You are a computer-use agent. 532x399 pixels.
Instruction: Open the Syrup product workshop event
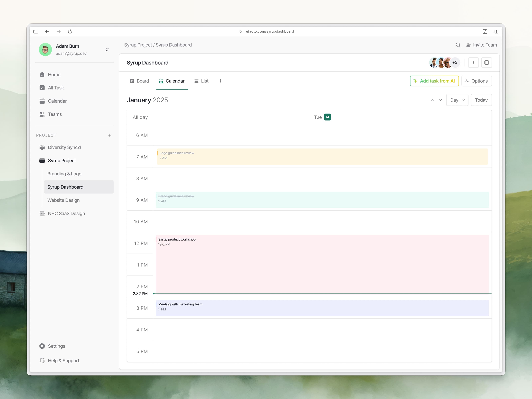[x=322, y=264]
